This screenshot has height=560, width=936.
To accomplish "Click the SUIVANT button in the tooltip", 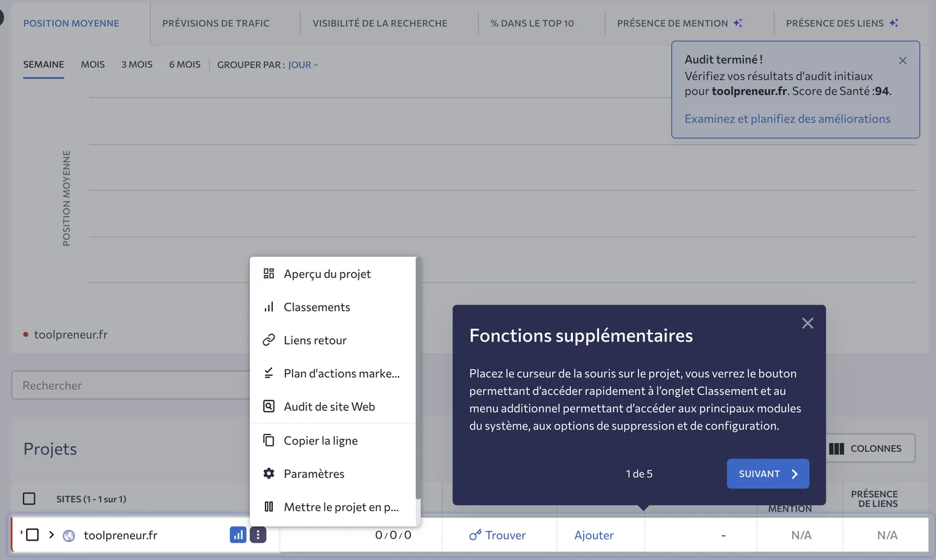I will pos(768,474).
